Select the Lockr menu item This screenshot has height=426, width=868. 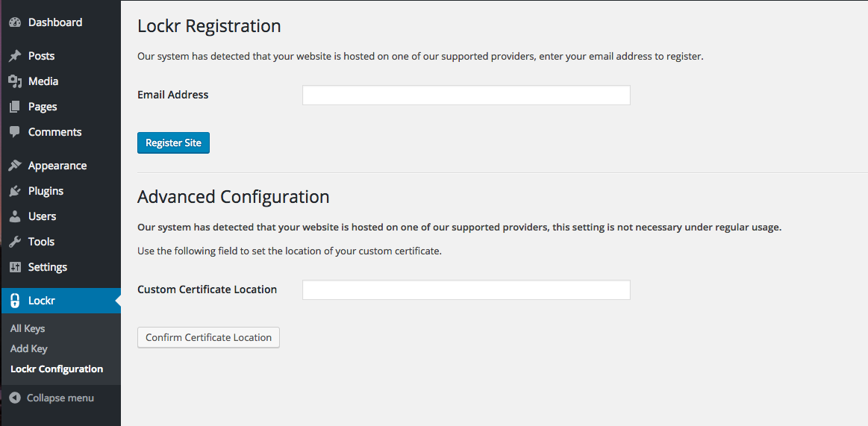pyautogui.click(x=61, y=301)
